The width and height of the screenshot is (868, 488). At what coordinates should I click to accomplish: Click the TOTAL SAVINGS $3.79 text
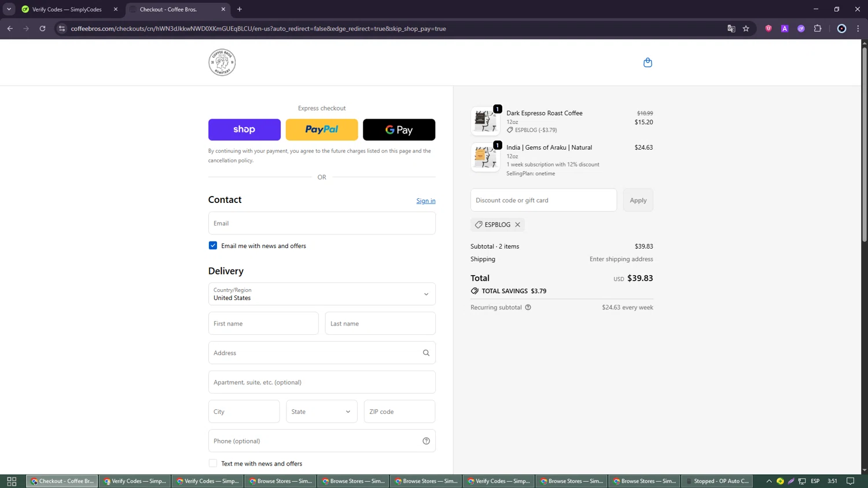tap(514, 291)
